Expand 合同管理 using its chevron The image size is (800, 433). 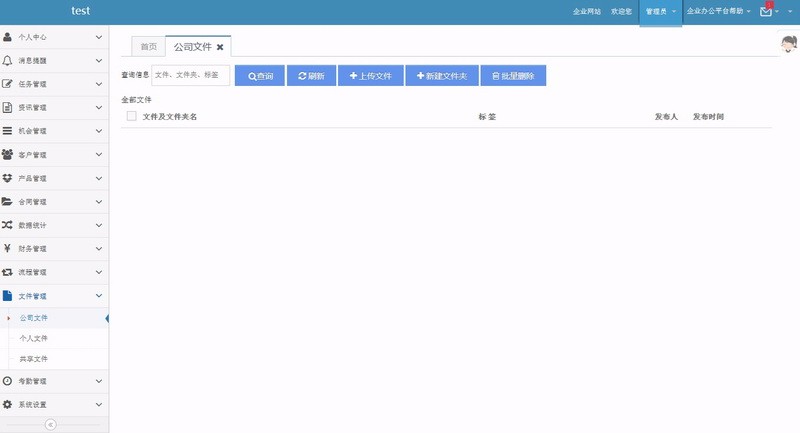coord(99,202)
